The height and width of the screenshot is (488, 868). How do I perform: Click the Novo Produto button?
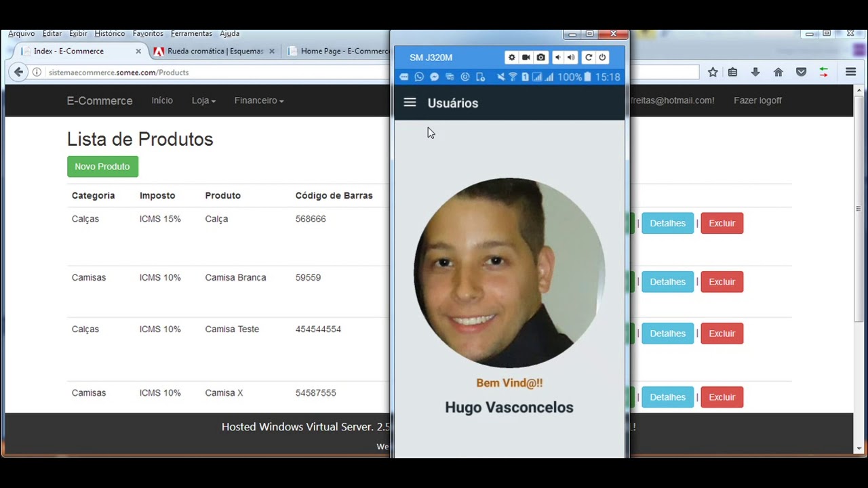point(102,167)
